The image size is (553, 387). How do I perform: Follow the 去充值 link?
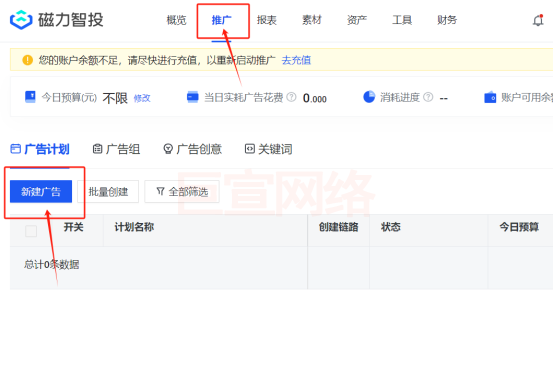click(296, 60)
